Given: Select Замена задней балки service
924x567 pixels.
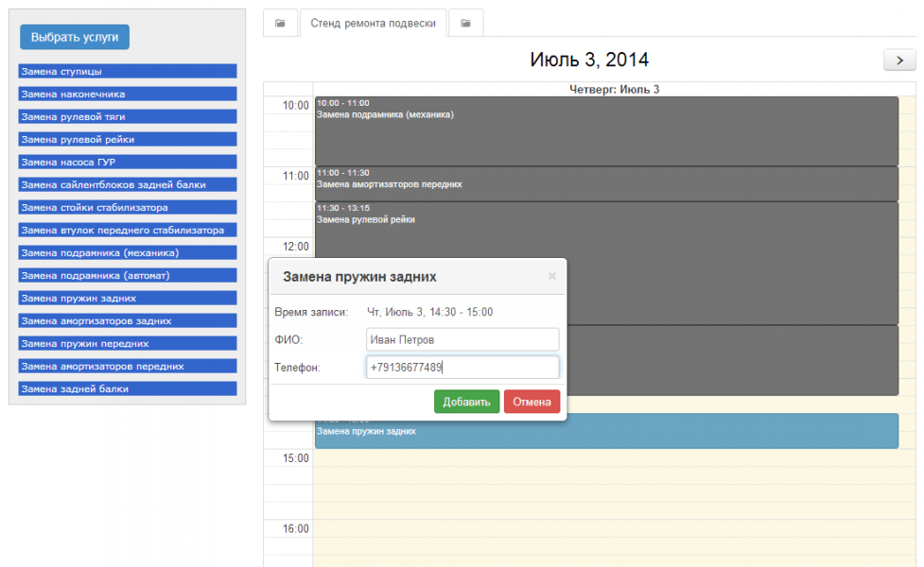Looking at the screenshot, I should [127, 388].
